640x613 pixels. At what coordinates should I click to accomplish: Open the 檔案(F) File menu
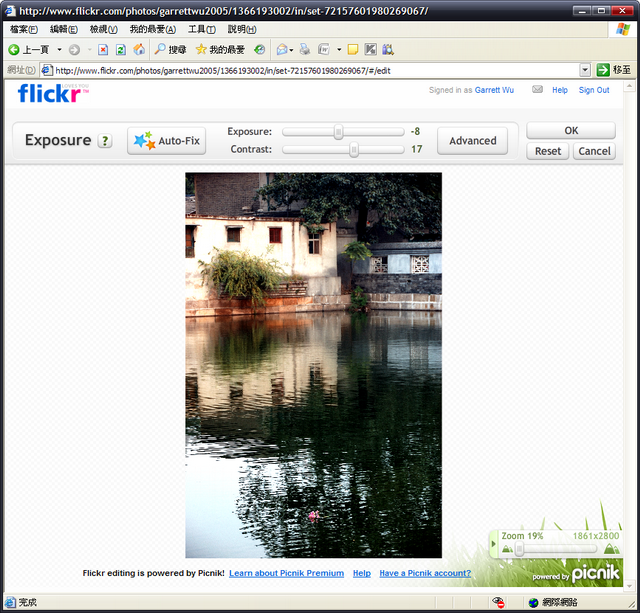pyautogui.click(x=24, y=29)
